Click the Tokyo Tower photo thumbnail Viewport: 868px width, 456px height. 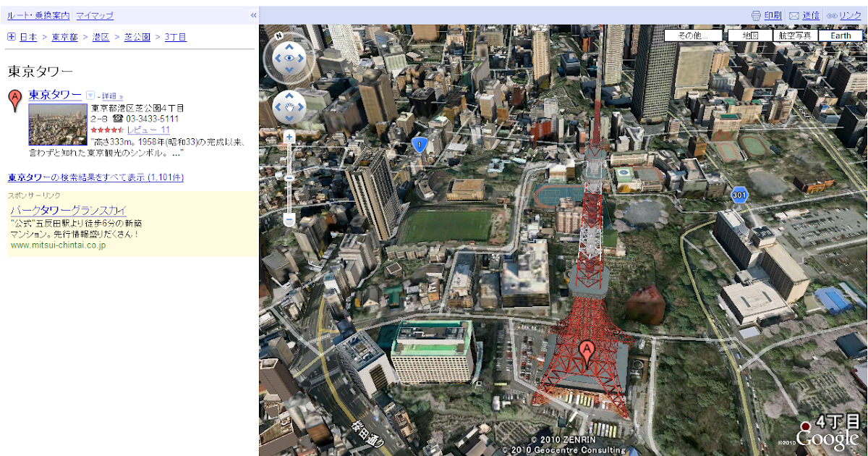coord(58,124)
